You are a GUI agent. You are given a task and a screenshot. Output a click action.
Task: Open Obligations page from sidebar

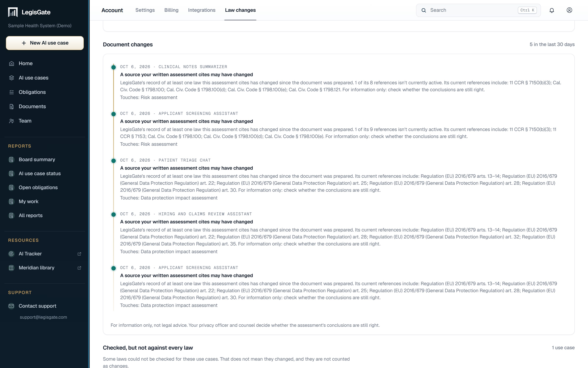(45, 92)
